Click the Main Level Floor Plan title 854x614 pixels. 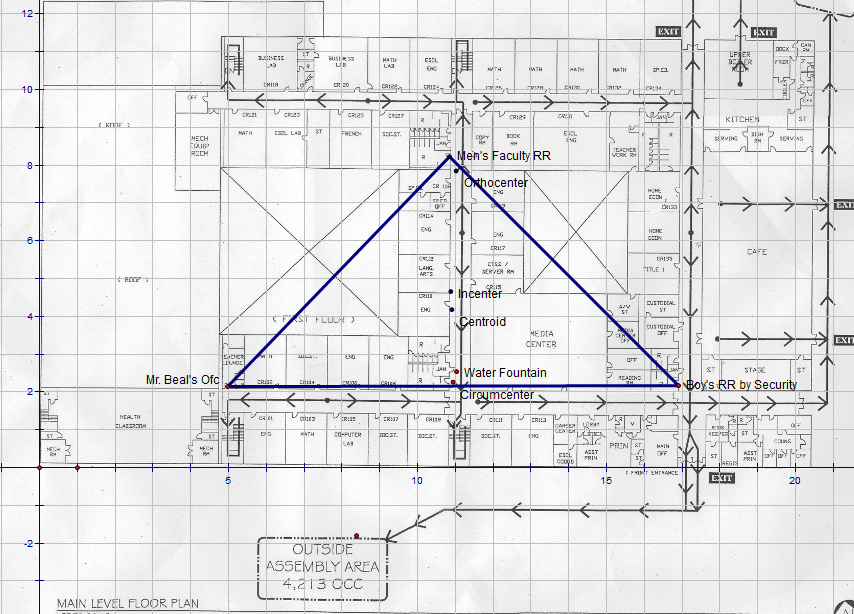[x=127, y=604]
